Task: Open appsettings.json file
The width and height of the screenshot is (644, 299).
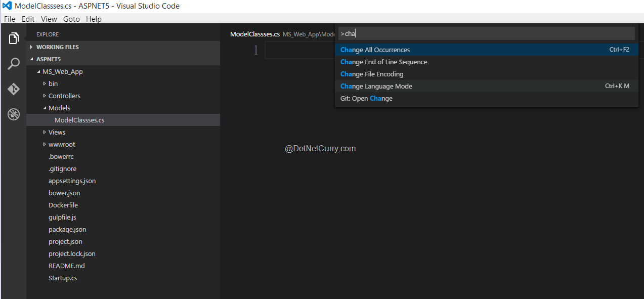Action: tap(123, 181)
